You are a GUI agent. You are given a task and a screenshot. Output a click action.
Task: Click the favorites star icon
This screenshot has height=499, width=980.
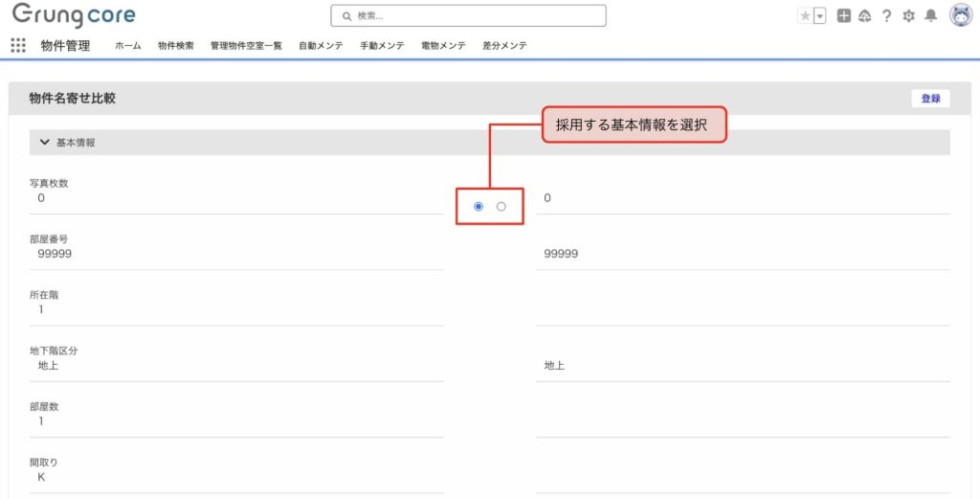pyautogui.click(x=805, y=16)
